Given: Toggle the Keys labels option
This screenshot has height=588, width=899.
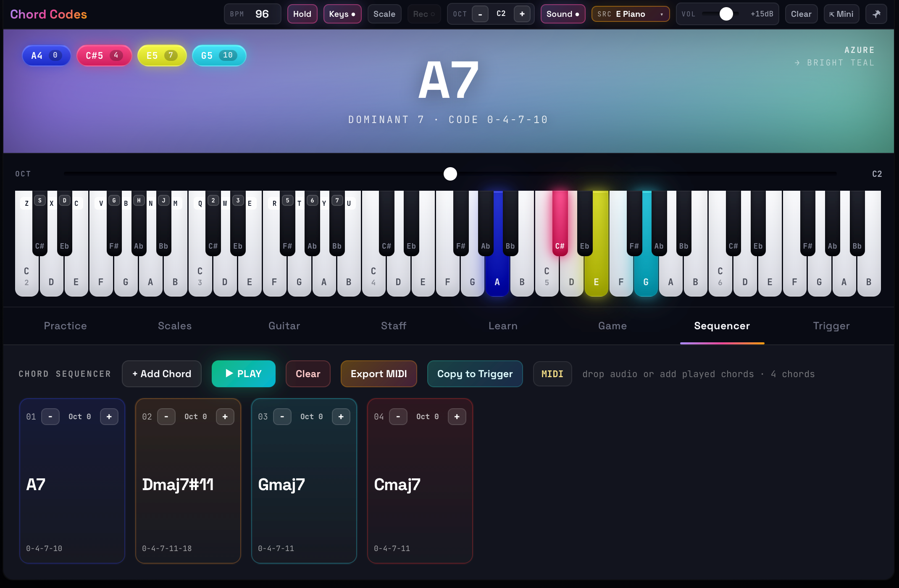Looking at the screenshot, I should 342,14.
